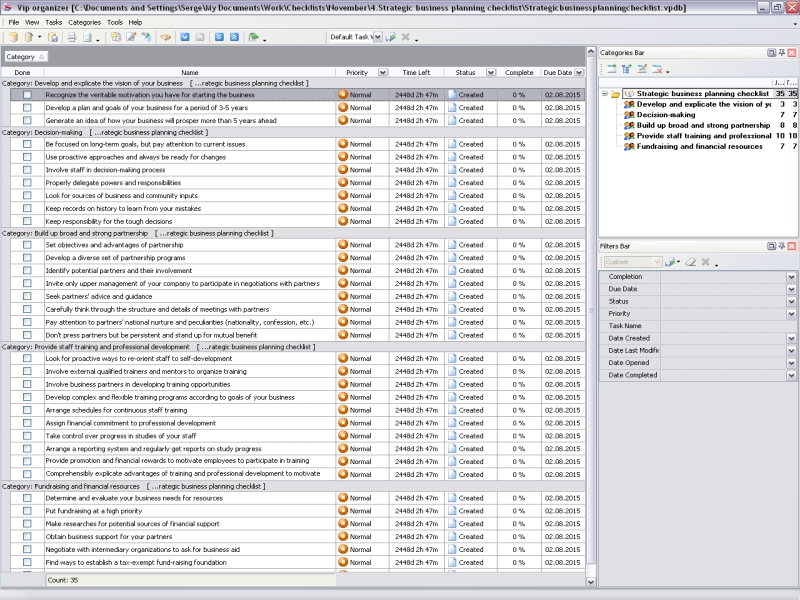
Task: Click the eraser icon in Filters Bar
Action: click(x=691, y=262)
